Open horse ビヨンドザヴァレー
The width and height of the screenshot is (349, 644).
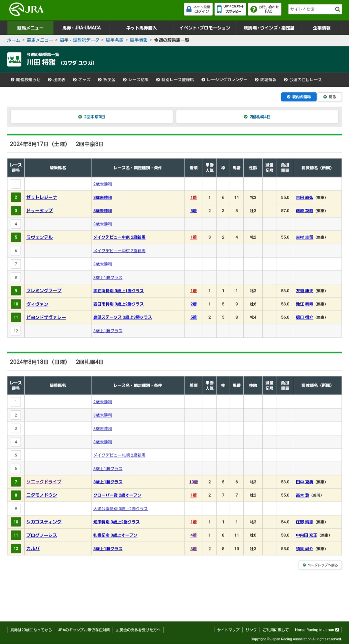46,317
